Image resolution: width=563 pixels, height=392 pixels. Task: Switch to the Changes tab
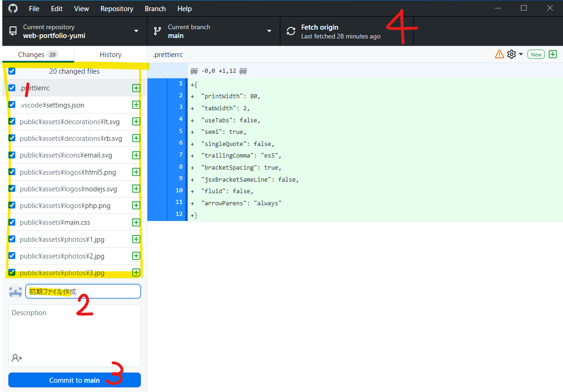tap(38, 54)
